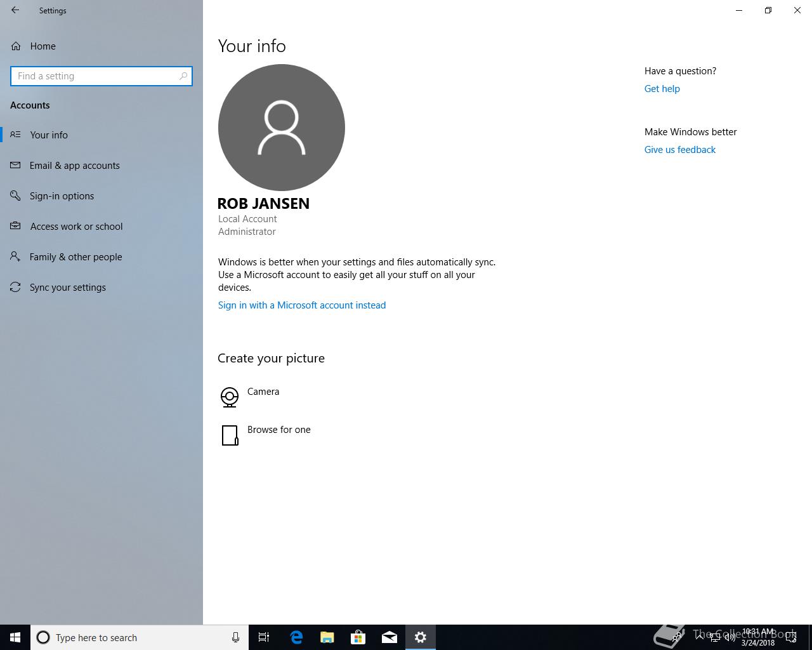Click Sign in with a Microsoft account instead
Image resolution: width=812 pixels, height=650 pixels.
pos(301,305)
